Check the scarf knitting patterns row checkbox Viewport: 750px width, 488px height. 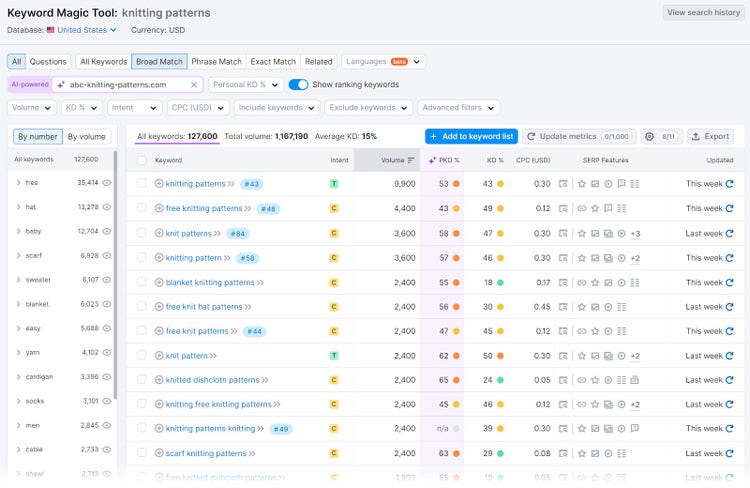point(142,453)
